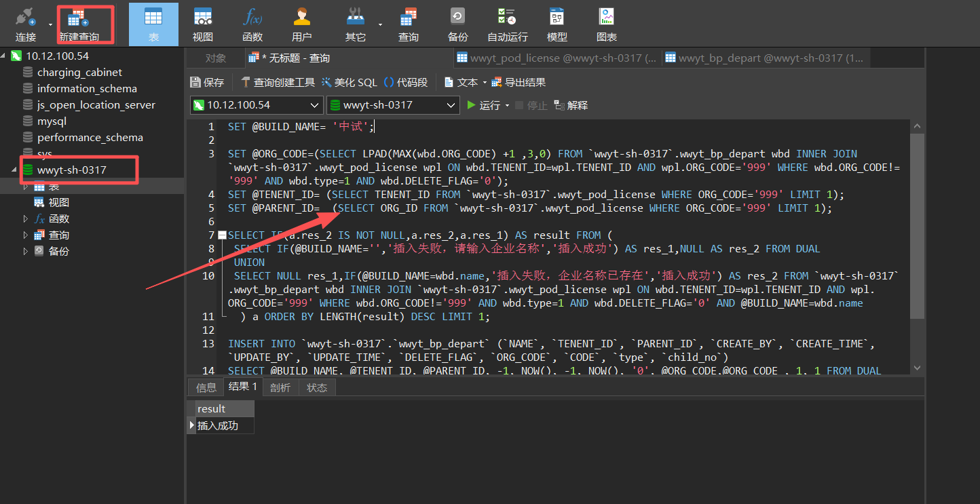Switch to the wwyt_bp_depart tab
Screen dimensions: 980x504
pyautogui.click(x=764, y=58)
